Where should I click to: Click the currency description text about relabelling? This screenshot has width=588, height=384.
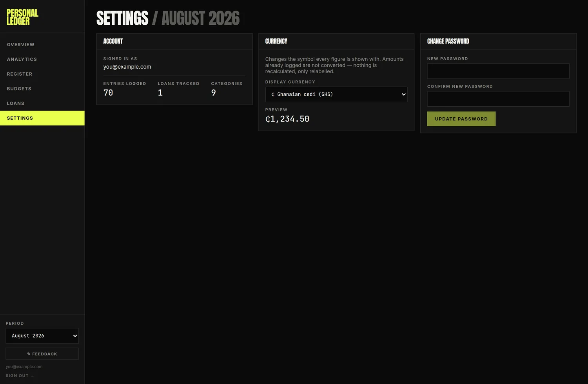pyautogui.click(x=334, y=65)
